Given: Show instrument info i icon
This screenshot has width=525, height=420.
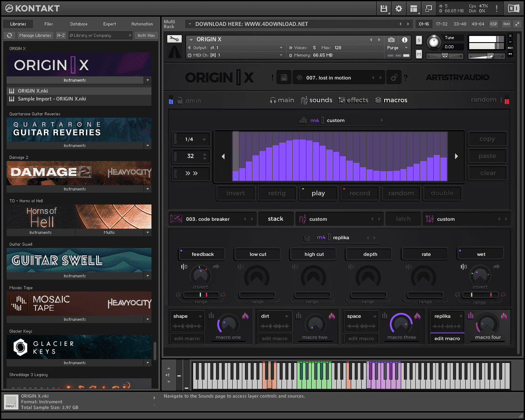Looking at the screenshot, I should [405, 40].
